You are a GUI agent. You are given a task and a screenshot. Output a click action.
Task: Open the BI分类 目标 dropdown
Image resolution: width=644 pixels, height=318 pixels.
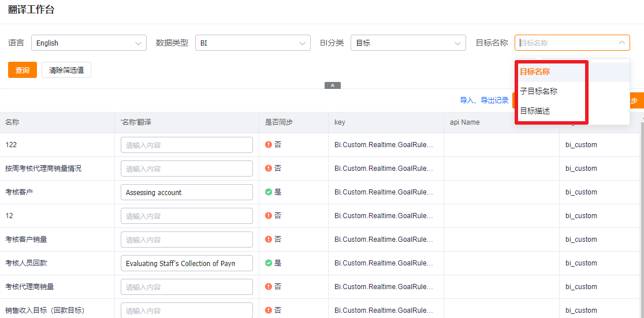(408, 43)
